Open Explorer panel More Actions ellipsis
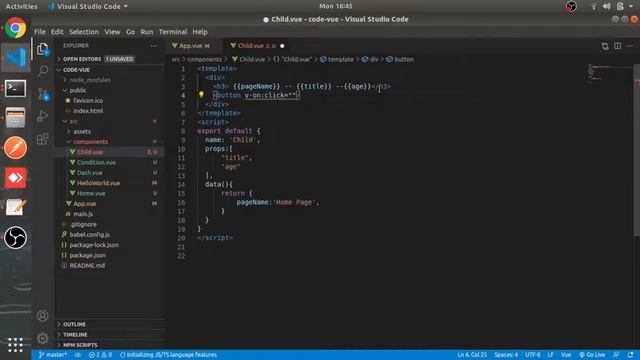 [x=153, y=46]
